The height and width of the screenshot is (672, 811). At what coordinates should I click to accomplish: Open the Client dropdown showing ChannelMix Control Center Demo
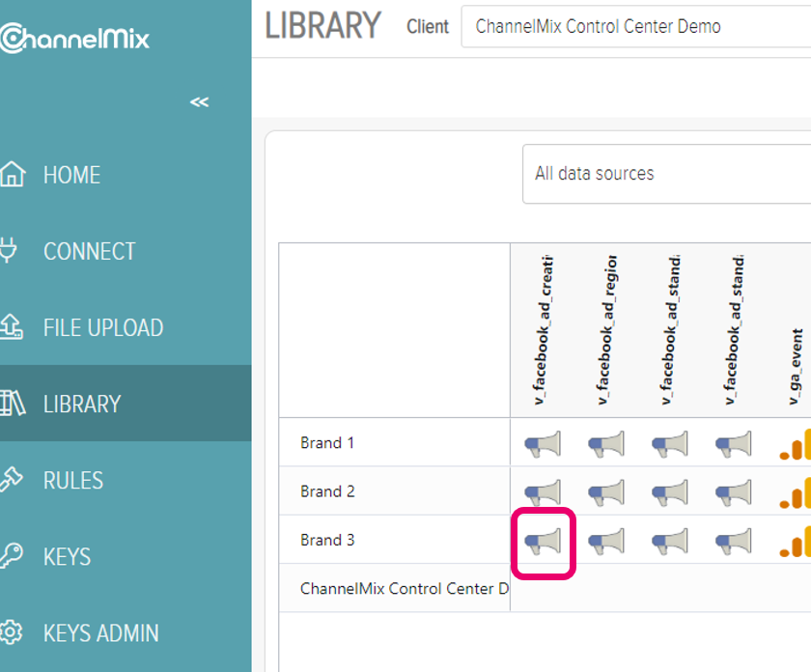pyautogui.click(x=636, y=26)
